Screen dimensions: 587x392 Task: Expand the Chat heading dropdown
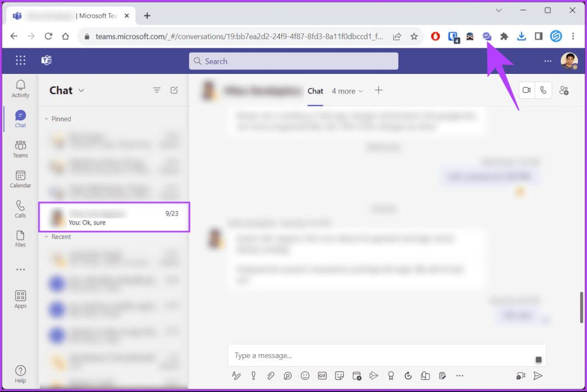[x=81, y=91]
